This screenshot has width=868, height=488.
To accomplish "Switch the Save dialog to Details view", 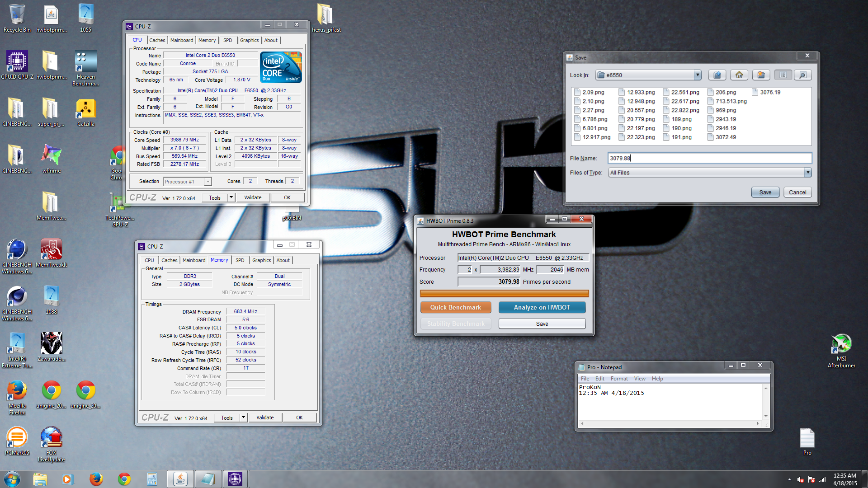I will (x=802, y=75).
